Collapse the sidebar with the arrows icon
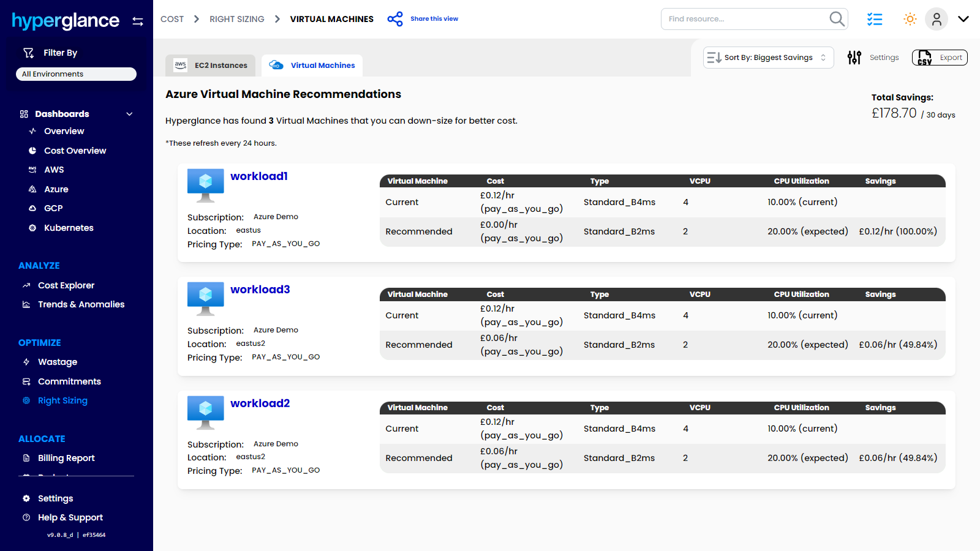The width and height of the screenshot is (980, 551). 138,21
